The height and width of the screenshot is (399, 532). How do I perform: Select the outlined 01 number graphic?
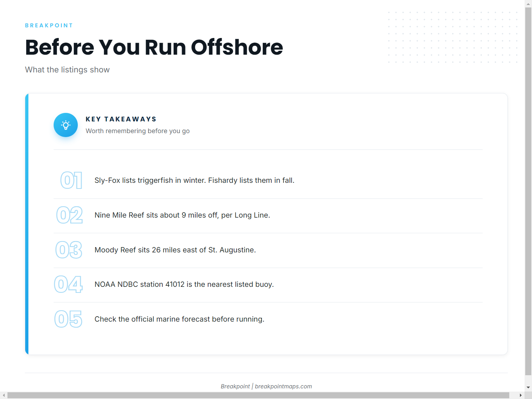[71, 180]
